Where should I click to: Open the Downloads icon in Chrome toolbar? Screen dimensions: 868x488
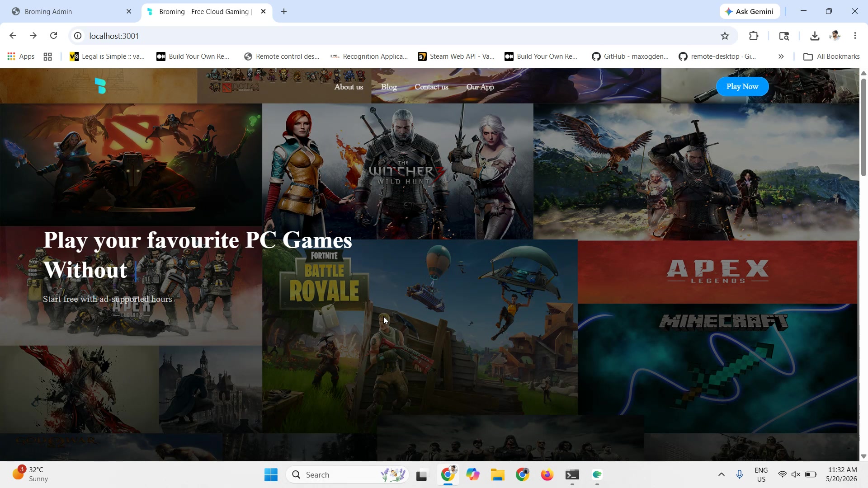click(x=815, y=36)
